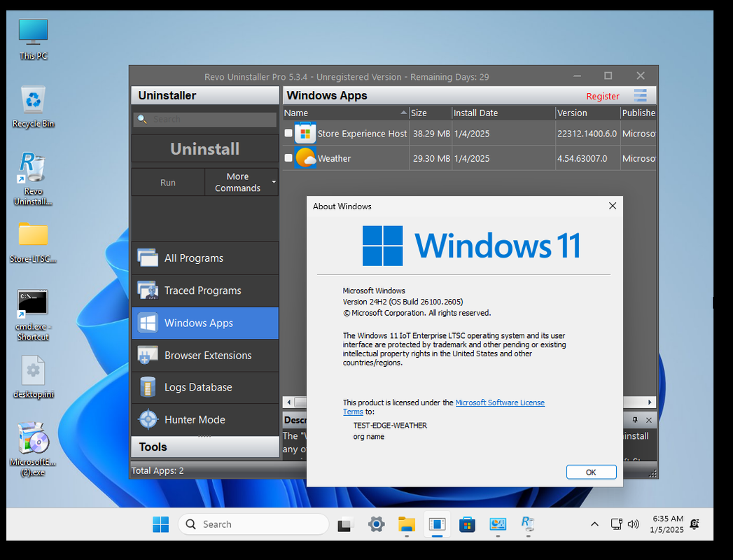Select Revo Uninstaller desktop shortcut
The height and width of the screenshot is (560, 733).
point(33,178)
